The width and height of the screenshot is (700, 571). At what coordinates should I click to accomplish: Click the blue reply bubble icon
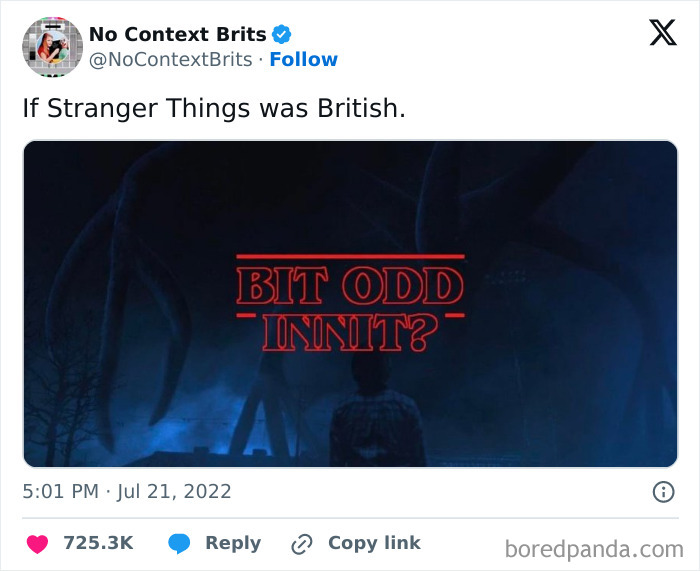179,544
